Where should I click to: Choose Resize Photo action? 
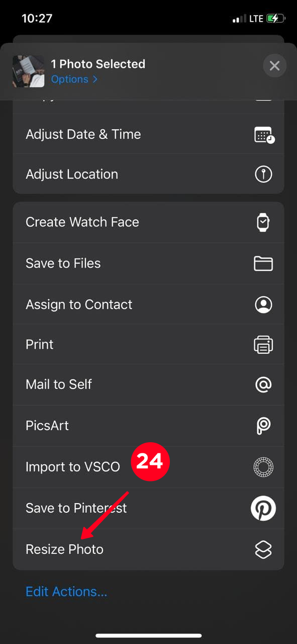click(x=148, y=549)
